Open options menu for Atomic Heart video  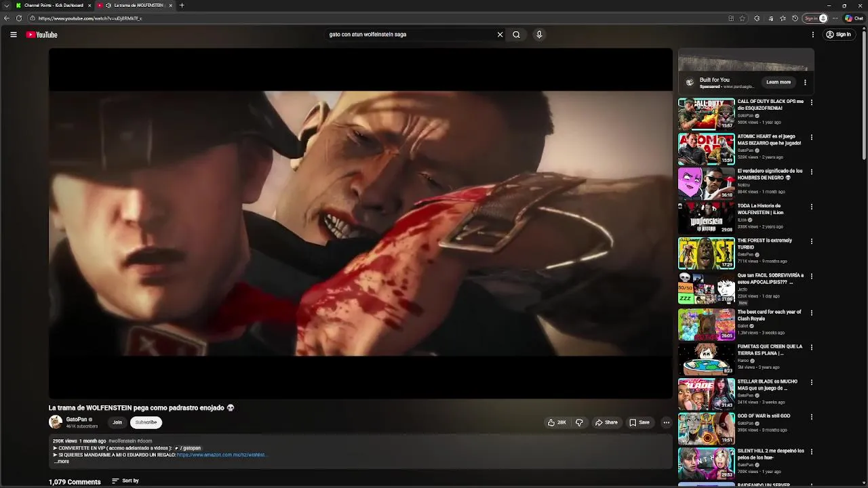tap(811, 137)
